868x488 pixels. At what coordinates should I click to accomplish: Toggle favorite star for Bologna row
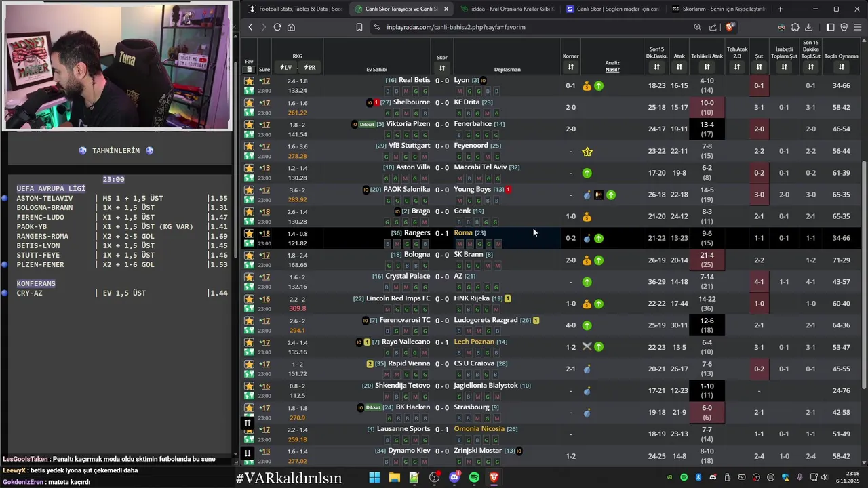click(250, 255)
